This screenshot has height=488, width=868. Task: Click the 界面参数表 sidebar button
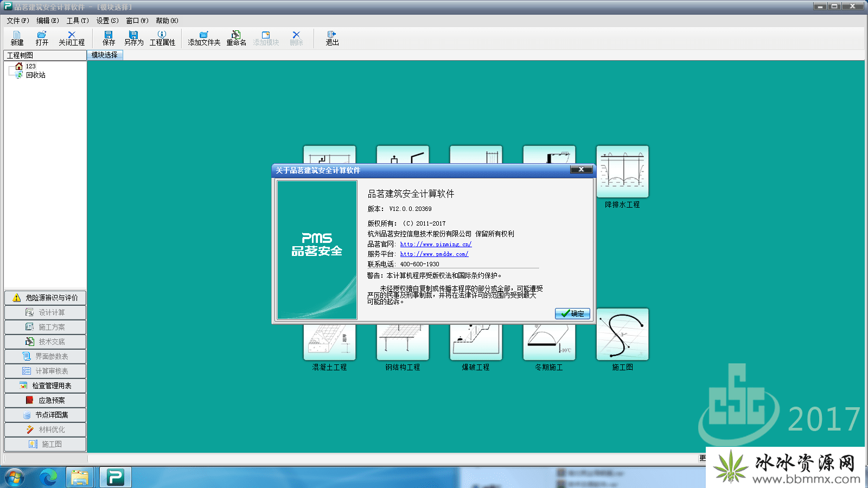click(x=45, y=356)
